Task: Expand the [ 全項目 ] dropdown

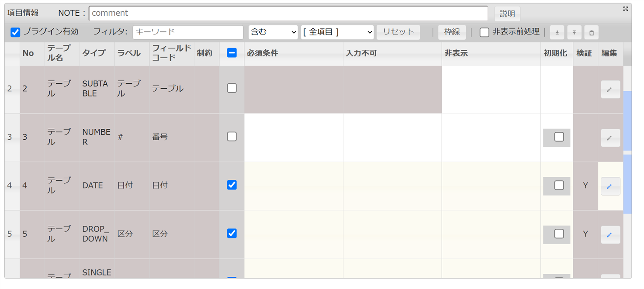Action: pyautogui.click(x=337, y=32)
